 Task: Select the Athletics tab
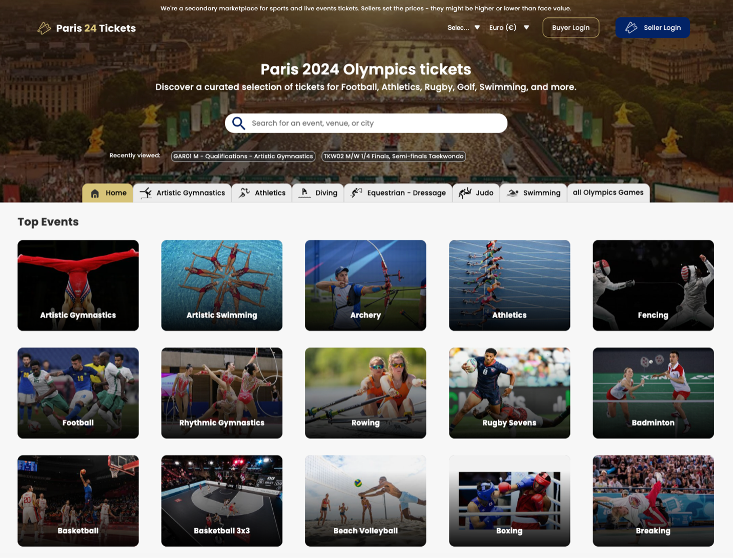tap(262, 193)
